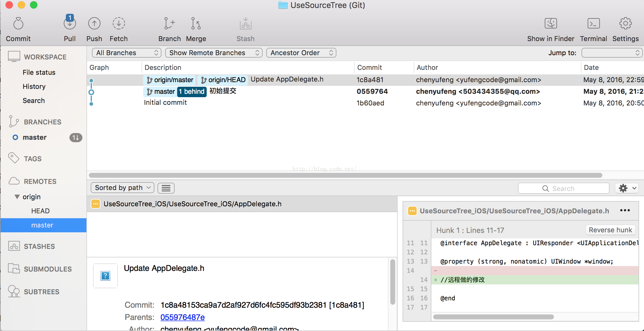Click the file Search input field
Screen dimensions: 644x331
pos(563,188)
